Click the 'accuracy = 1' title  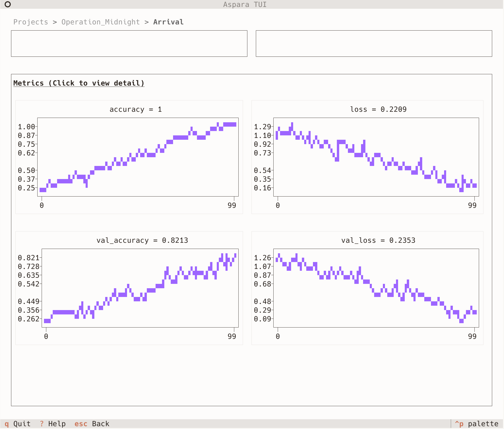click(x=136, y=109)
